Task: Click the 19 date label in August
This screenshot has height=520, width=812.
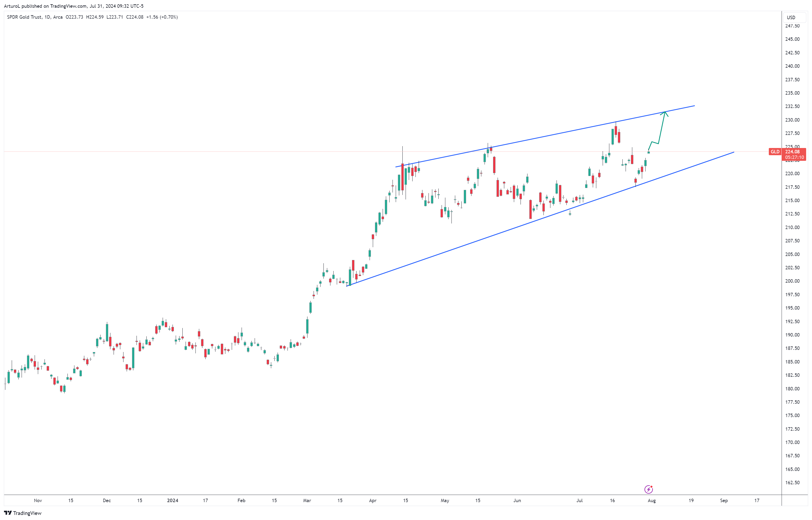Action: tap(691, 501)
